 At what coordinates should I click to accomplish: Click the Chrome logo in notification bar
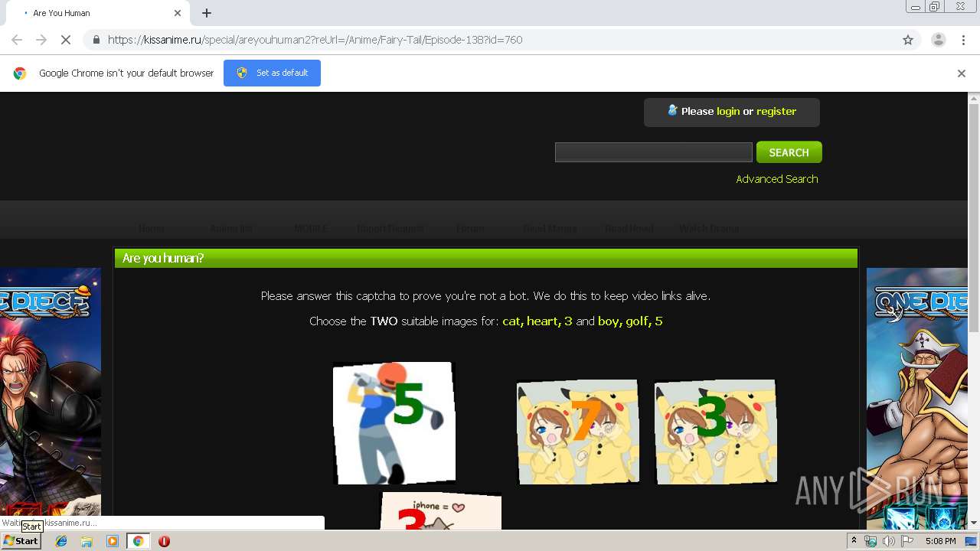[20, 73]
